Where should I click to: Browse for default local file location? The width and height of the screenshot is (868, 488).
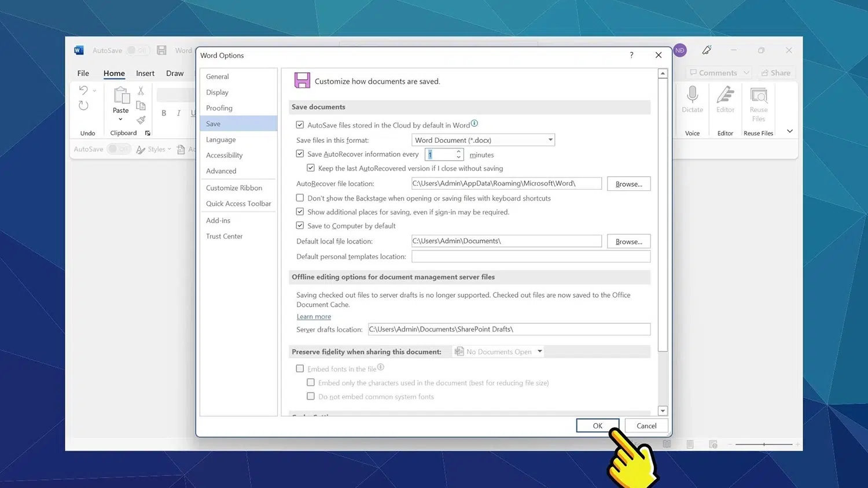[x=629, y=241]
